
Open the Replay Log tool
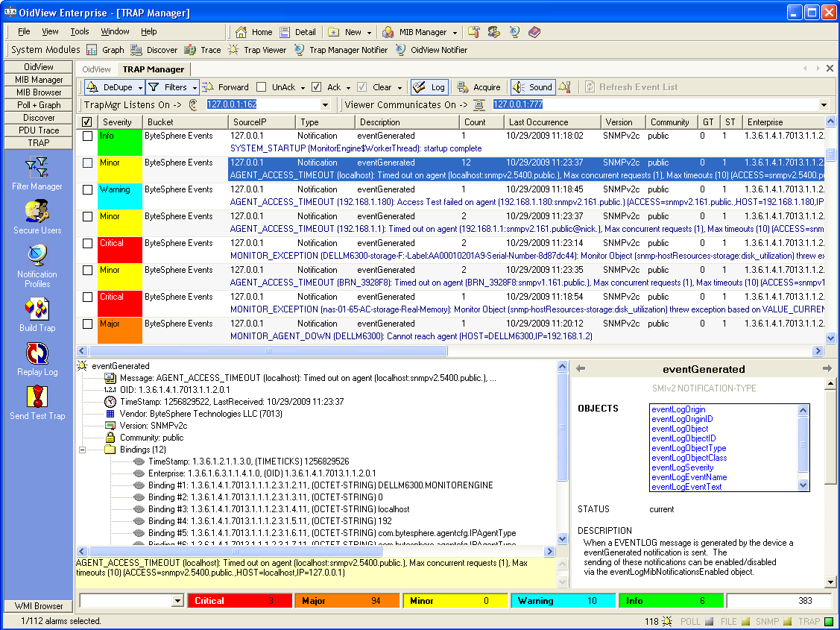click(37, 354)
